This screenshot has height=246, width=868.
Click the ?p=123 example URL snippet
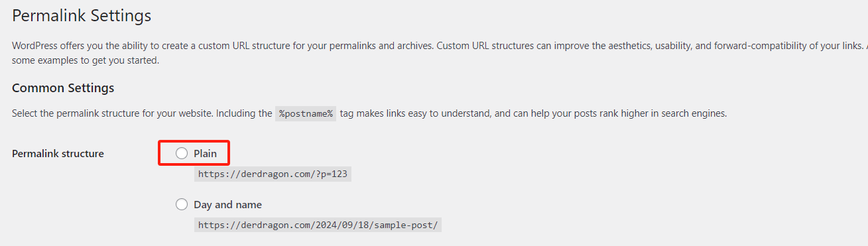[273, 174]
